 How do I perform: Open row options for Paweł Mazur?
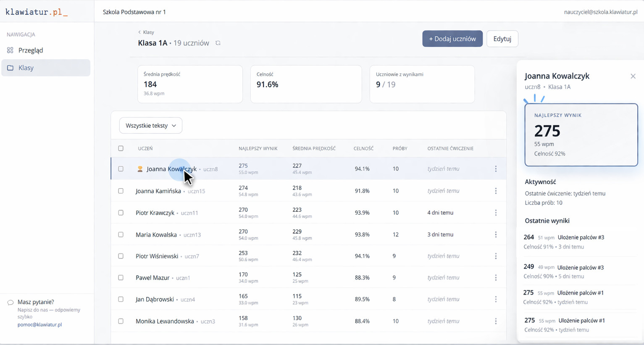tap(496, 278)
